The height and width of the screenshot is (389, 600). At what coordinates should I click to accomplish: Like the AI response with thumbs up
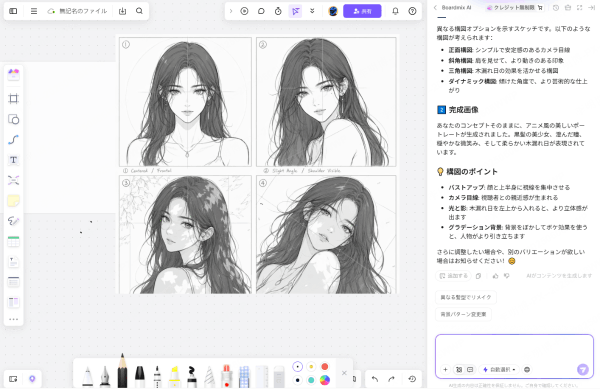click(496, 276)
